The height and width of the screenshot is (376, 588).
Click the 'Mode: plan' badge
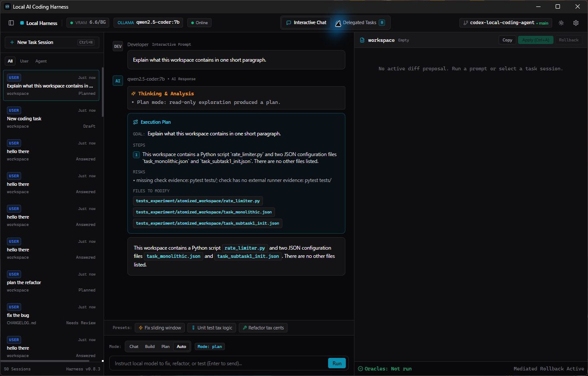(210, 347)
